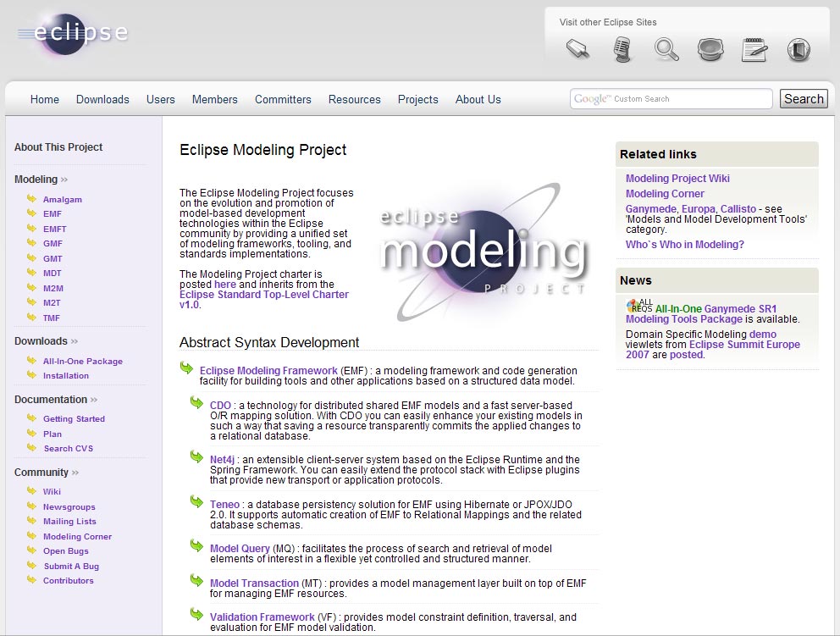Open the Eclipse Modeling Framework link
The image size is (840, 636).
click(x=268, y=371)
